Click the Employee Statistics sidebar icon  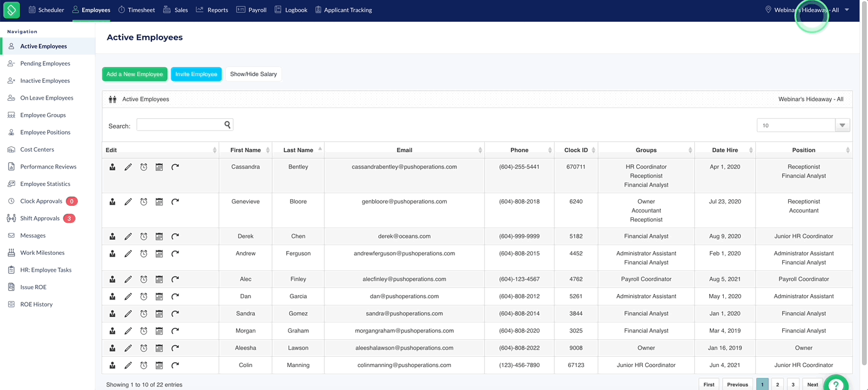click(x=11, y=184)
